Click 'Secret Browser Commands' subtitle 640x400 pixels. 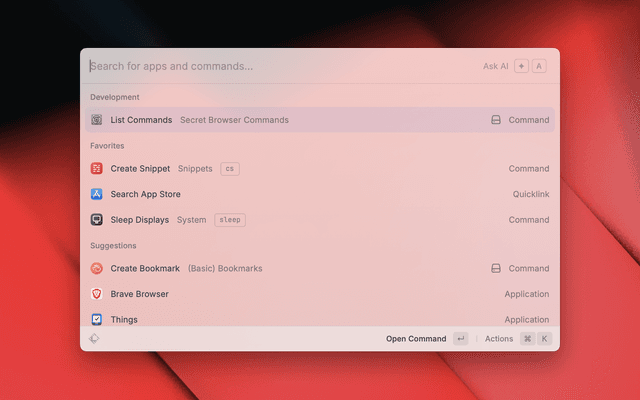point(234,120)
